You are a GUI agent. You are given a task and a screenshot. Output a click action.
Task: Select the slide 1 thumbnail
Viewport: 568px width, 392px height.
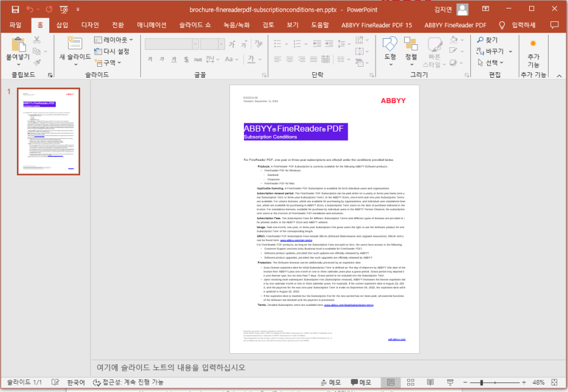point(49,132)
